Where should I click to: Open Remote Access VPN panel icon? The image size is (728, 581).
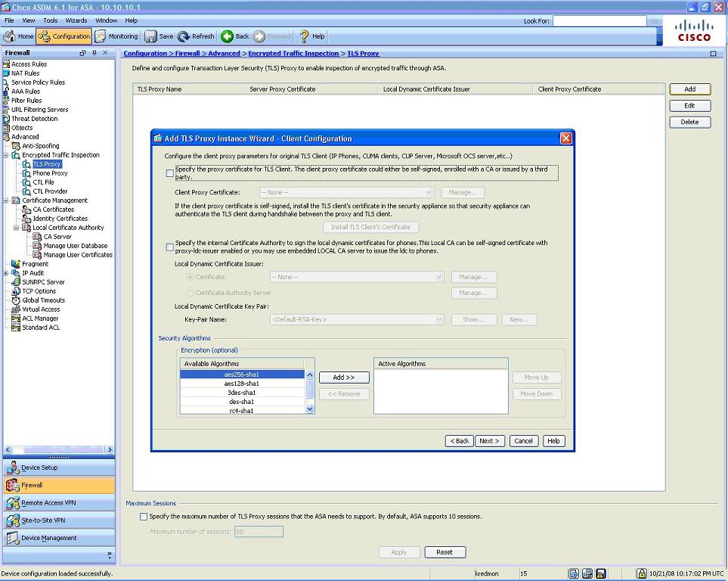(13, 503)
